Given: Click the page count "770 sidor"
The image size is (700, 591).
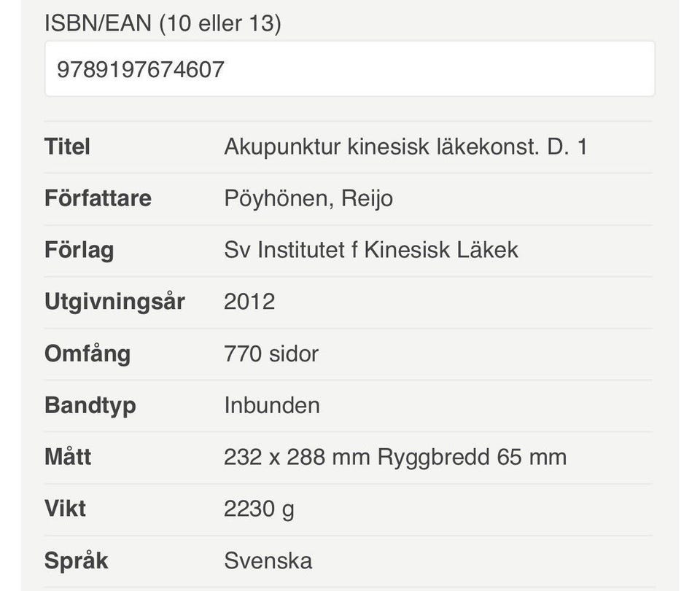Looking at the screenshot, I should (271, 353).
